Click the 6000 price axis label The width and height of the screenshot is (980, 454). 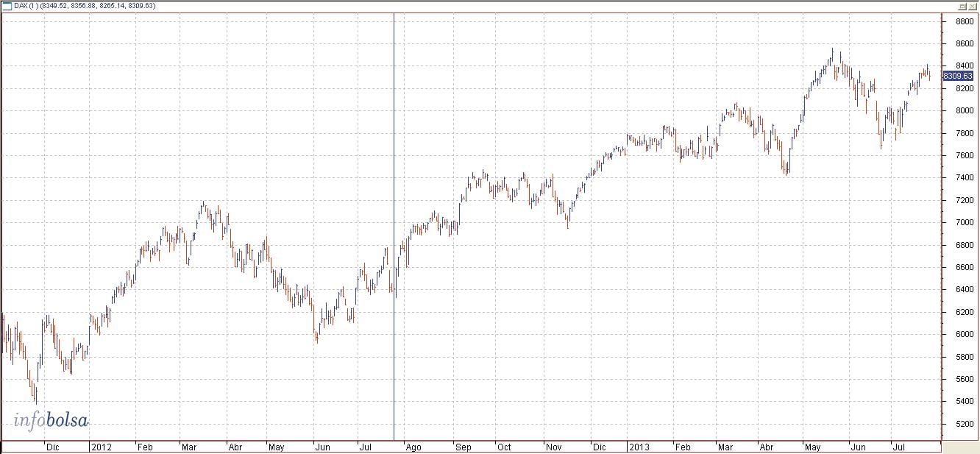pyautogui.click(x=964, y=334)
